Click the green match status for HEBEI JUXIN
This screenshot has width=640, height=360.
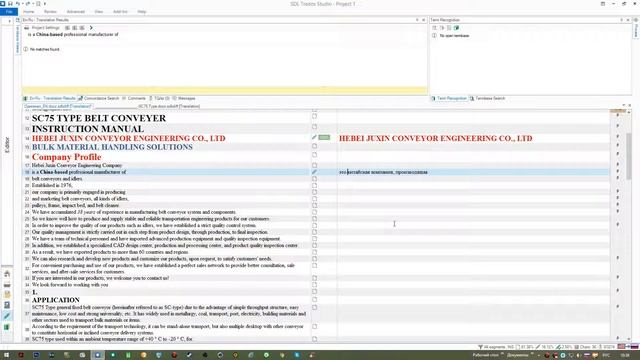point(324,138)
